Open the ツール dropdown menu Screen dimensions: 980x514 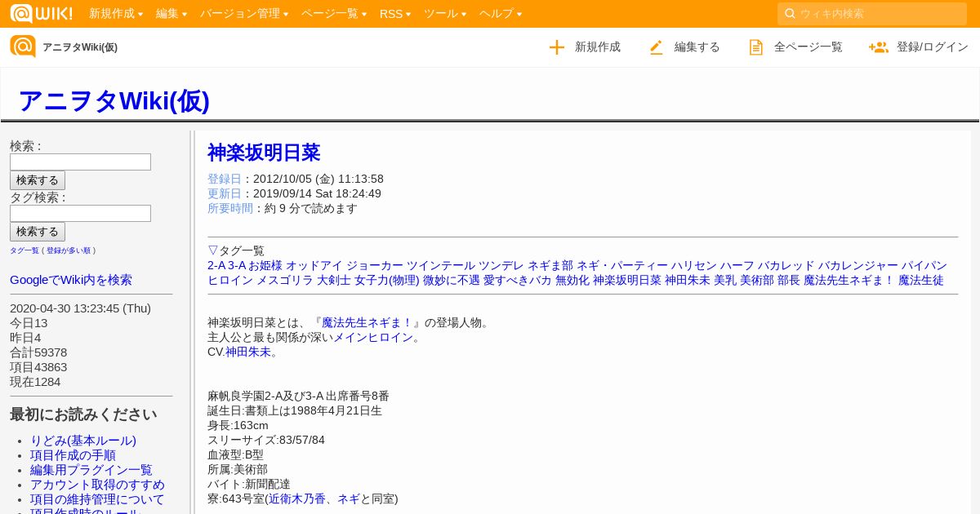[445, 13]
